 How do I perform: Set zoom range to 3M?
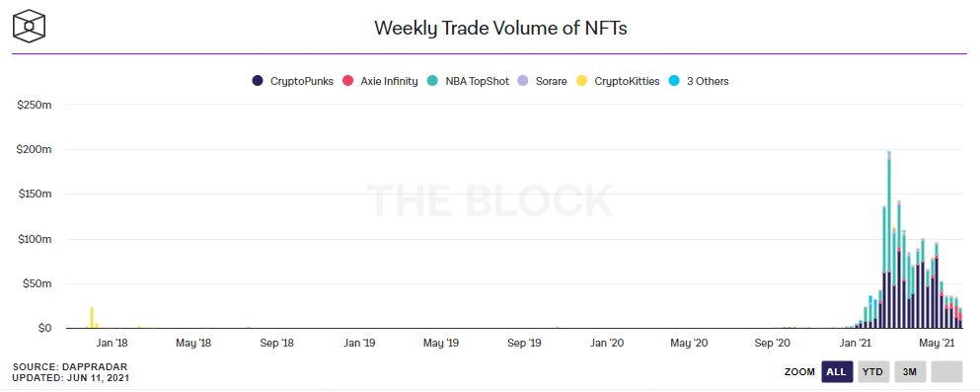click(x=910, y=372)
